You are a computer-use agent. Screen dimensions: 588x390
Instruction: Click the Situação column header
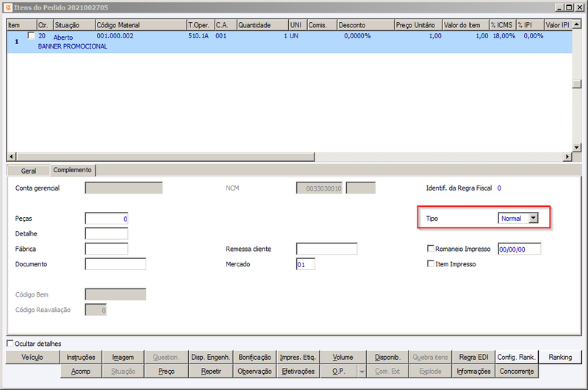pyautogui.click(x=74, y=25)
